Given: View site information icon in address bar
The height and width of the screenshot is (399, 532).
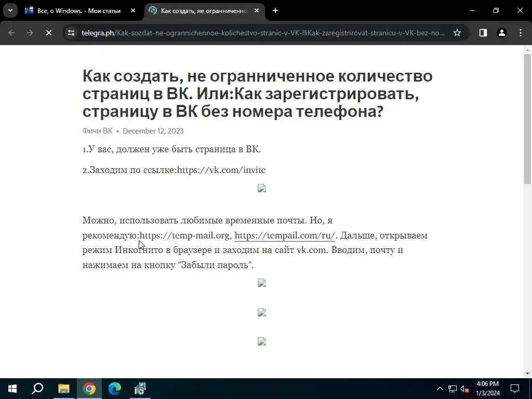Looking at the screenshot, I should tap(71, 33).
